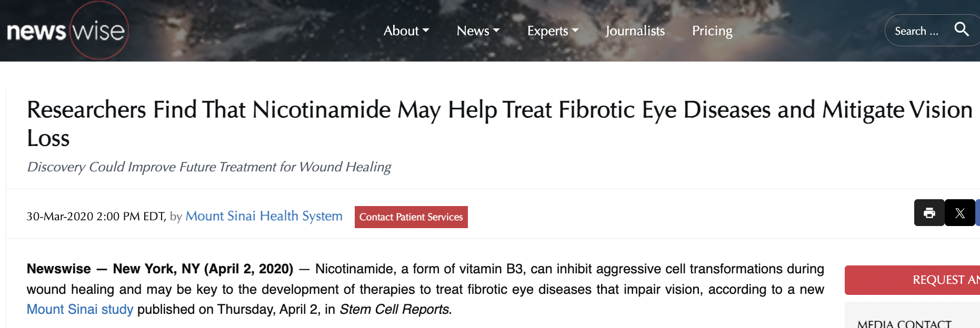Expand the About dropdown menu
Viewport: 980px width, 328px height.
pyautogui.click(x=406, y=31)
